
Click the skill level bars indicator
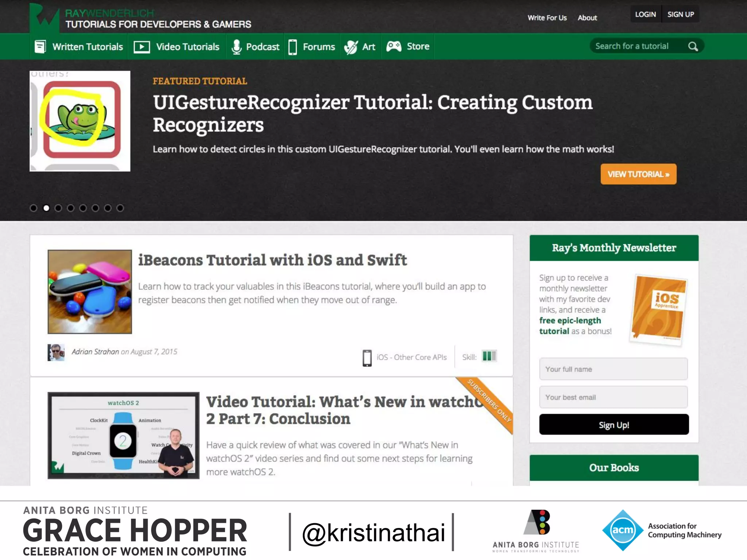tap(489, 356)
